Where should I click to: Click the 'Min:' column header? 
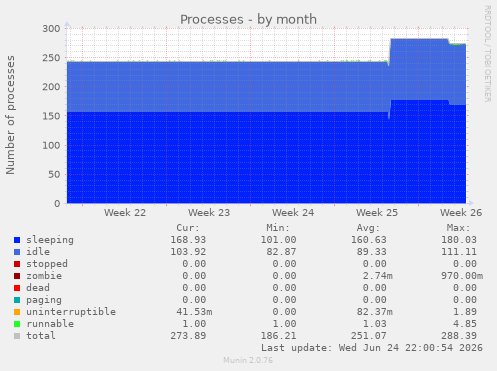tap(278, 228)
